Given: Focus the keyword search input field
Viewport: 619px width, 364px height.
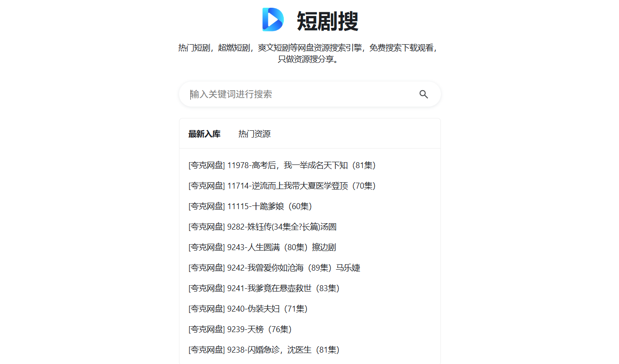Looking at the screenshot, I should click(301, 94).
